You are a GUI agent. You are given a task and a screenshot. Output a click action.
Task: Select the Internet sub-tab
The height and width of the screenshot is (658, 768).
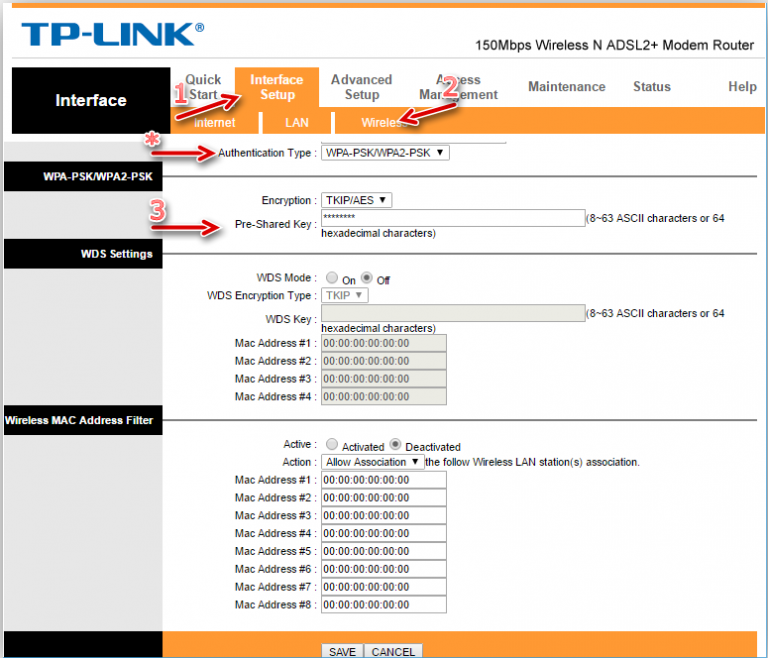coord(215,122)
